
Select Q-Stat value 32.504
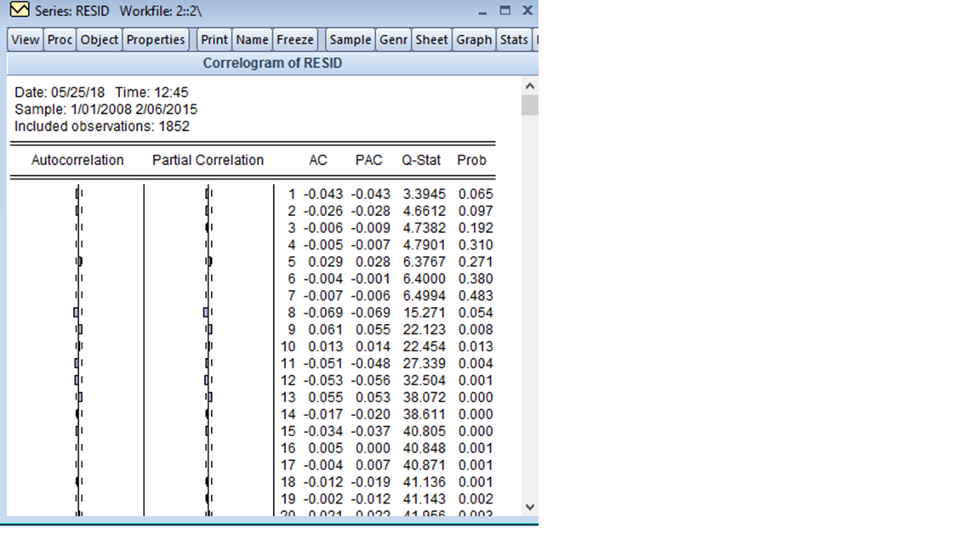(424, 380)
